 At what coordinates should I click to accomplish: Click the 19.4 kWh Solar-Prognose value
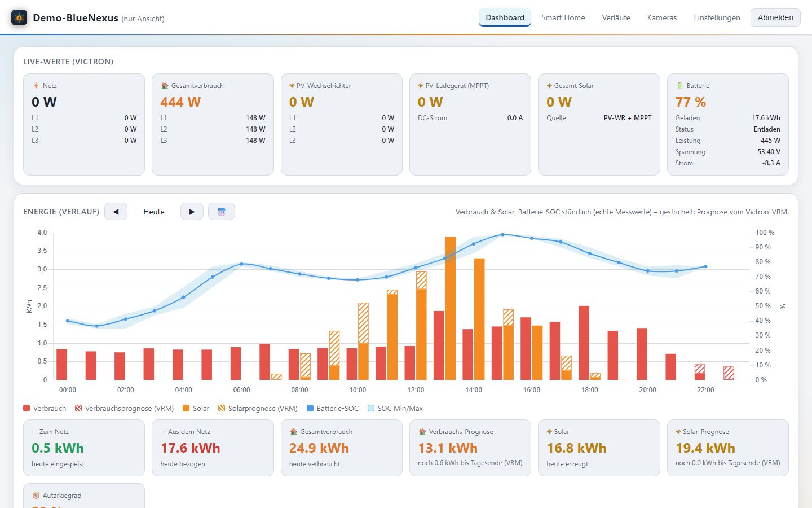[705, 448]
